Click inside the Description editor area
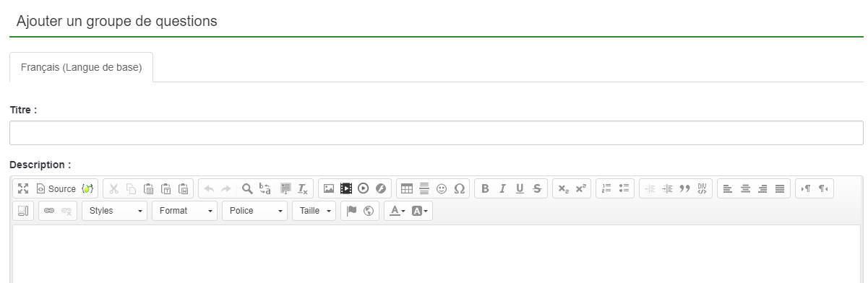Screen dimensions: 868x283 point(437,253)
